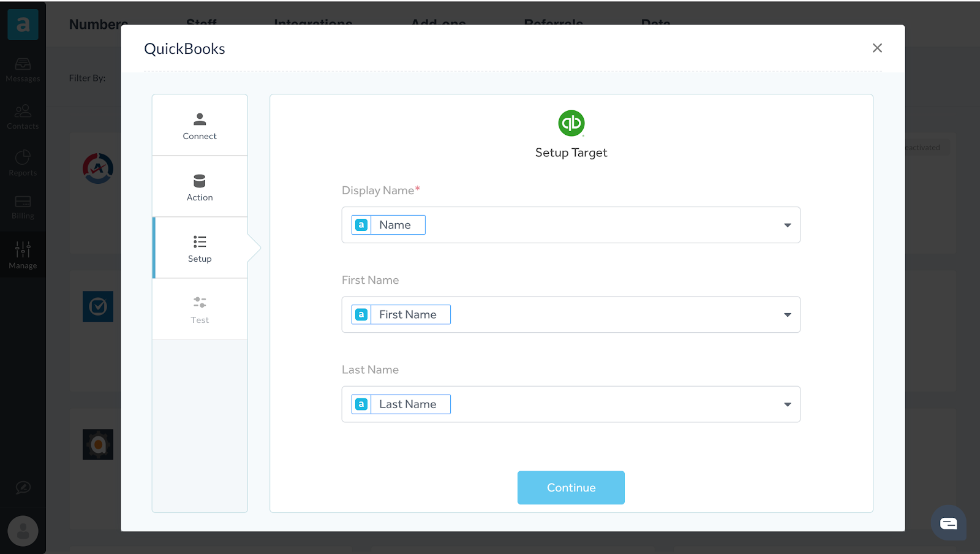Screen dimensions: 980x554
Task: Click the Display Name field box
Action: (571, 225)
